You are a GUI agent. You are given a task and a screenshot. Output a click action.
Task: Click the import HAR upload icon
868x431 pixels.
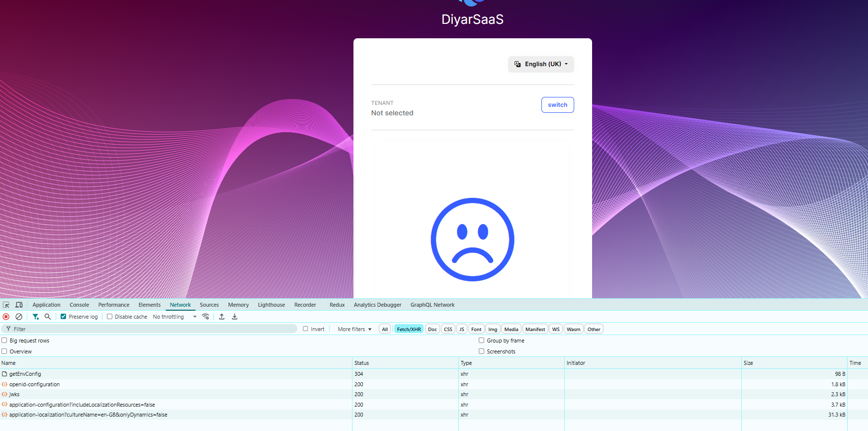click(222, 317)
